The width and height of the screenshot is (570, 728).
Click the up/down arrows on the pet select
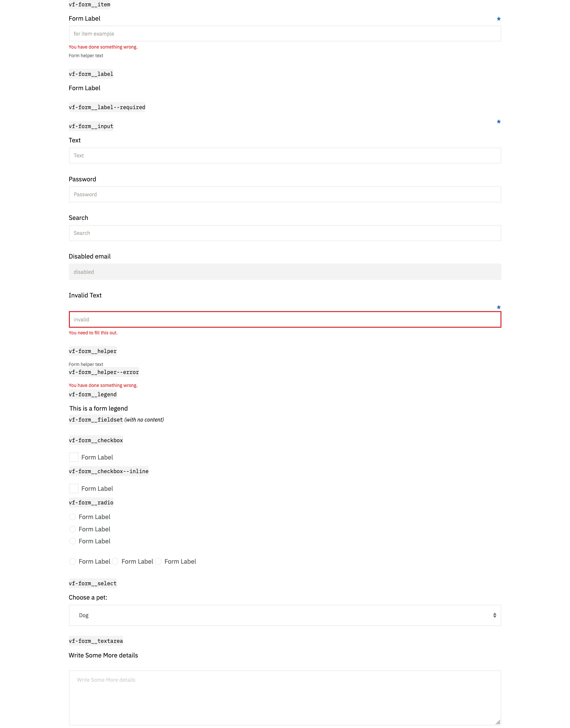tap(494, 615)
